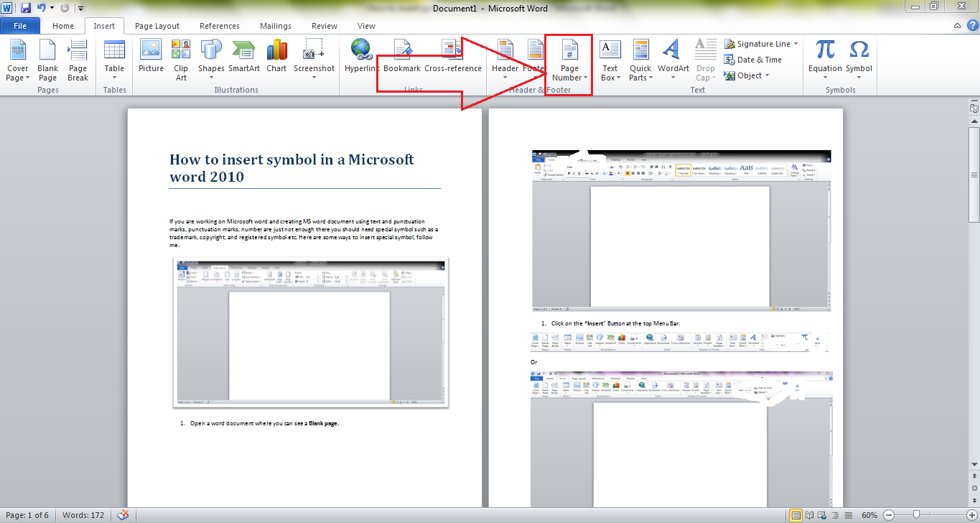The height and width of the screenshot is (523, 980).
Task: Open the File tab
Action: 20,26
